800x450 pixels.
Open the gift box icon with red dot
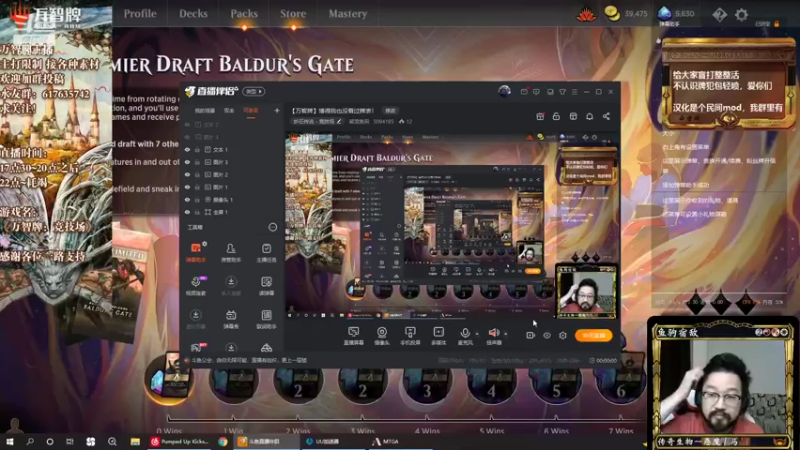[x=540, y=116]
